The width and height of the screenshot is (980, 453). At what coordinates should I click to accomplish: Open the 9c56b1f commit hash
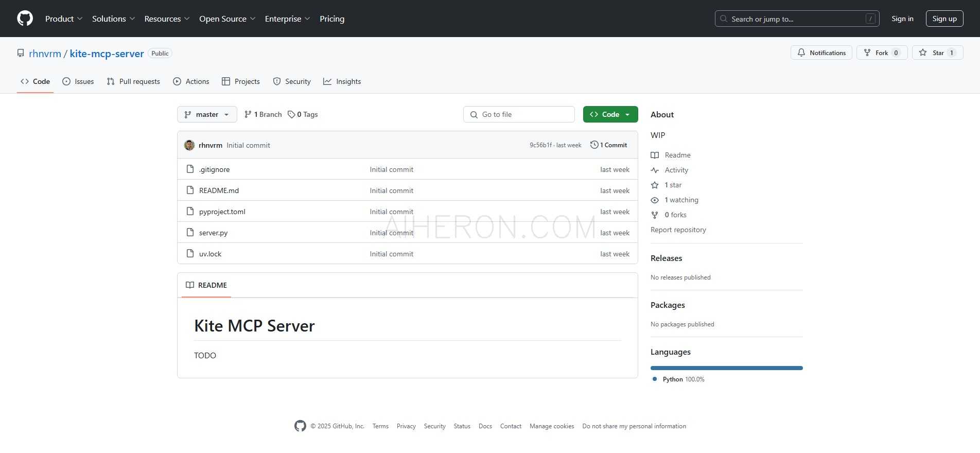click(x=540, y=145)
